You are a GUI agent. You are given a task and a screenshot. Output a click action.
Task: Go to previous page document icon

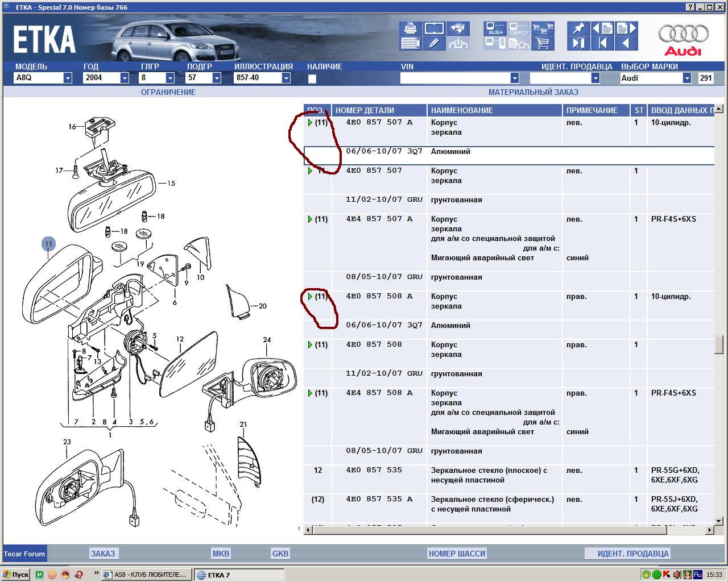click(602, 28)
